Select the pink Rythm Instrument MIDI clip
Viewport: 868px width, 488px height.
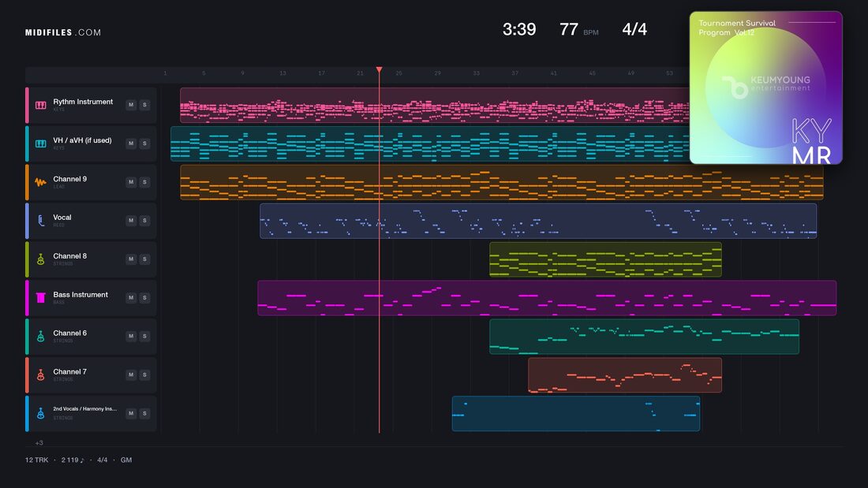pos(435,105)
